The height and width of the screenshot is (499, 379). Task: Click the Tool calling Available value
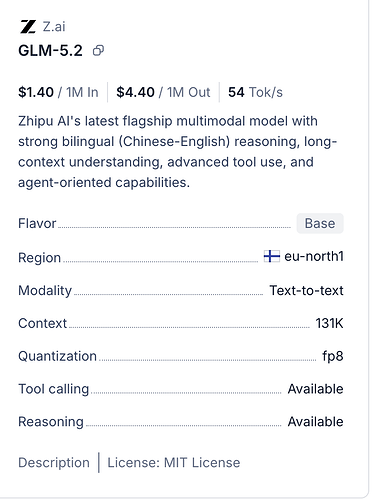point(315,389)
